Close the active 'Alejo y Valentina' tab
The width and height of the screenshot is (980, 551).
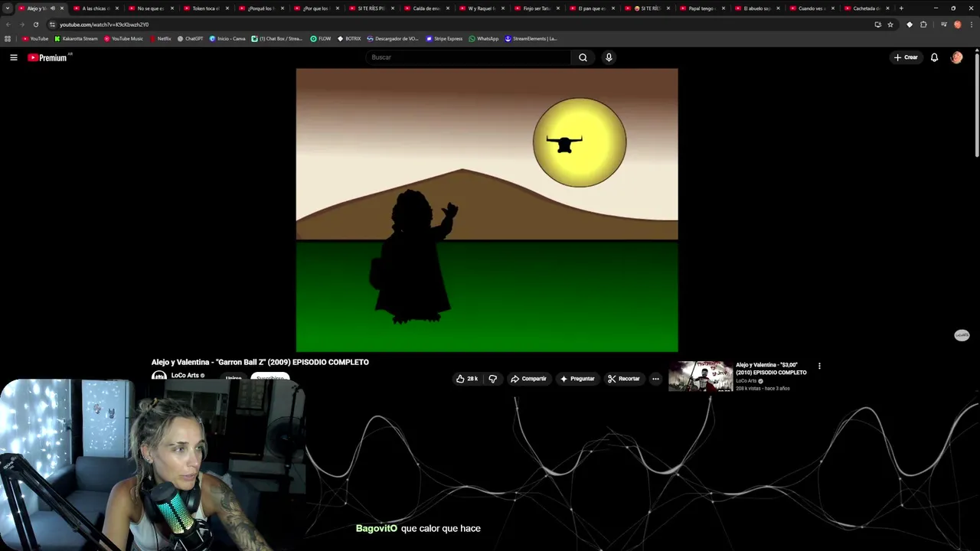pyautogui.click(x=62, y=8)
